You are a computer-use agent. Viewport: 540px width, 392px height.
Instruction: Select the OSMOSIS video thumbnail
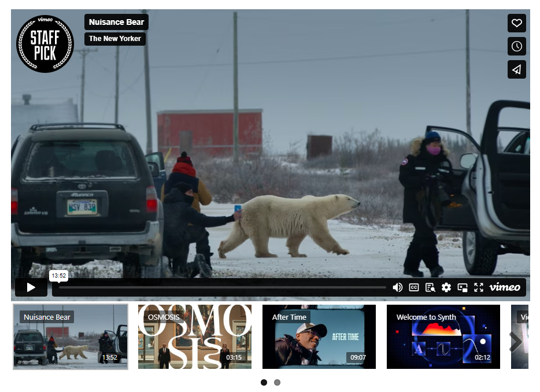click(x=195, y=337)
